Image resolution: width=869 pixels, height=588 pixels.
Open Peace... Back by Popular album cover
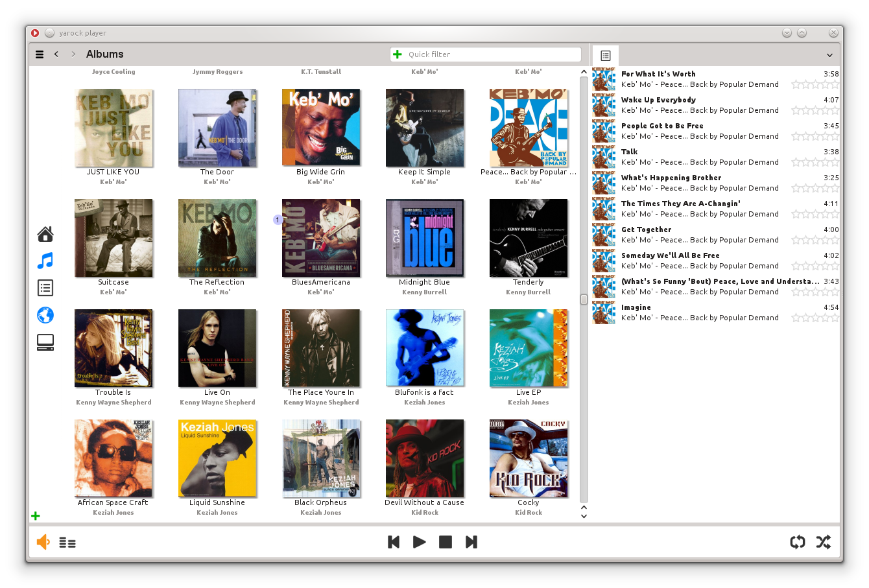(529, 128)
